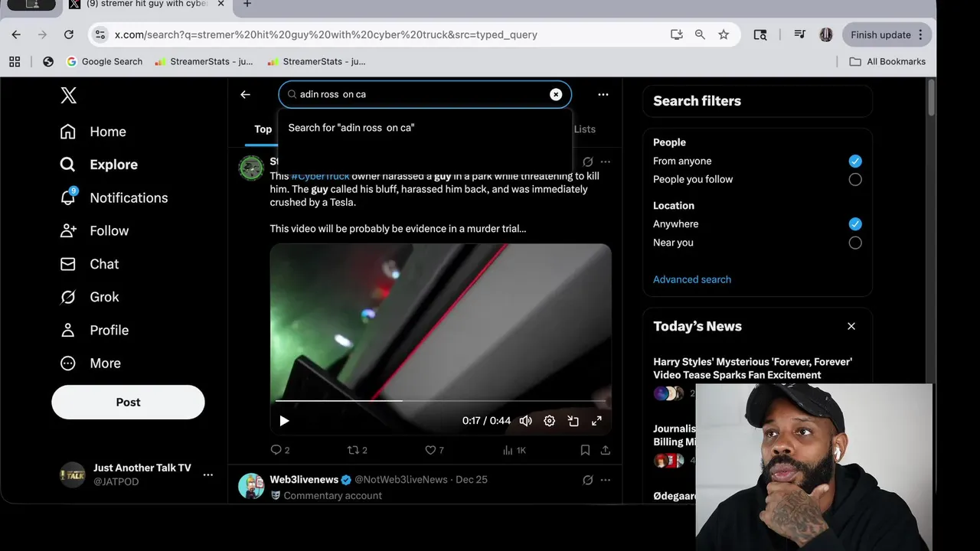Image resolution: width=980 pixels, height=551 pixels.
Task: Click browser back button
Action: tap(16, 34)
